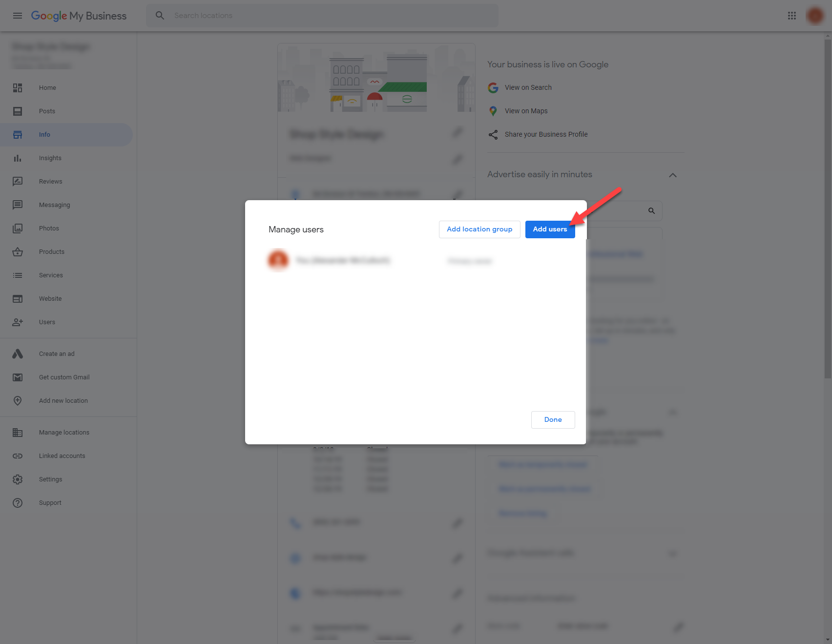The width and height of the screenshot is (832, 644).
Task: Open the hamburger main menu
Action: click(18, 16)
